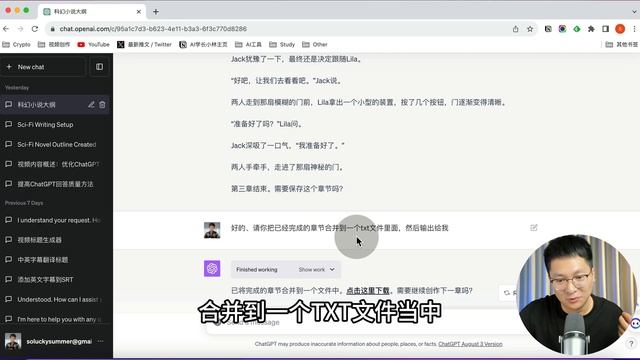This screenshot has height=360, width=640.
Task: Open the Chrome three-dot menu
Action: click(634, 29)
